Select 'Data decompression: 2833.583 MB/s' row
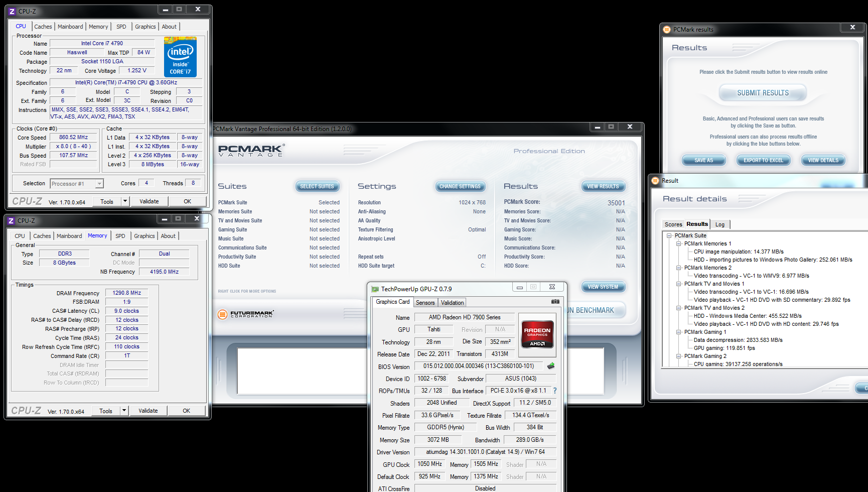 pos(738,340)
